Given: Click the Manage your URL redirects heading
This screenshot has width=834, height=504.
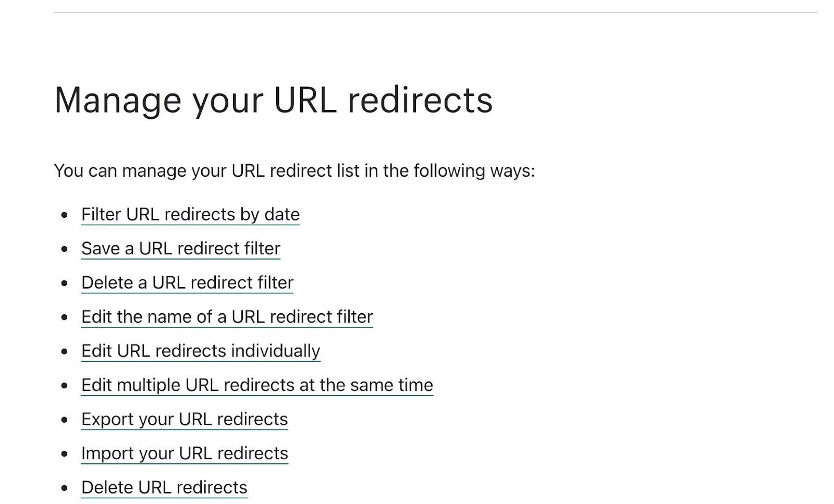Looking at the screenshot, I should (x=273, y=100).
